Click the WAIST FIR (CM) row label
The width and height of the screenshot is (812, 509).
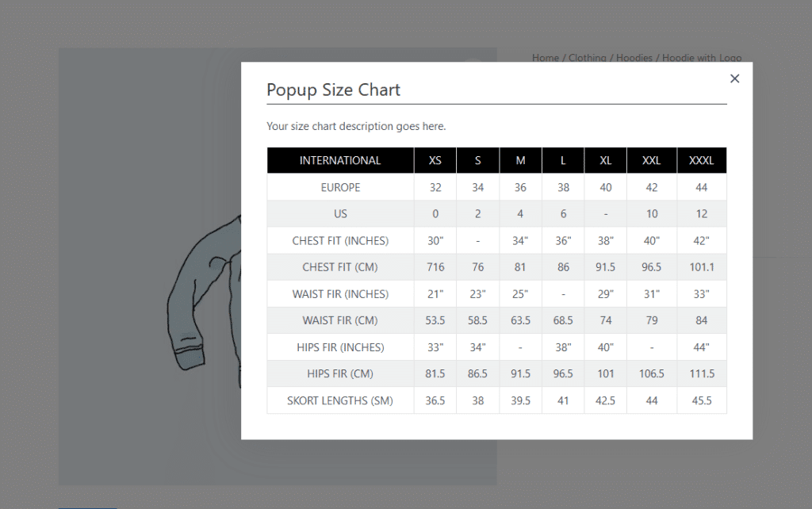coord(340,320)
